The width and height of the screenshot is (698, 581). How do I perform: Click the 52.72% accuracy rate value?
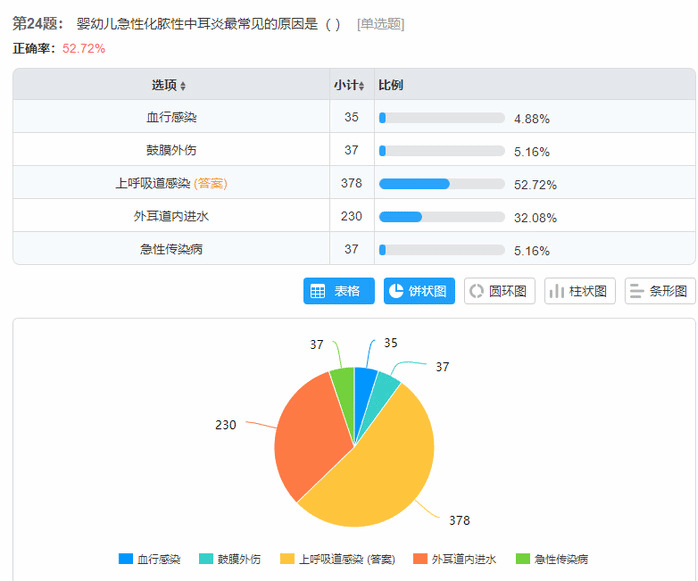[x=84, y=48]
